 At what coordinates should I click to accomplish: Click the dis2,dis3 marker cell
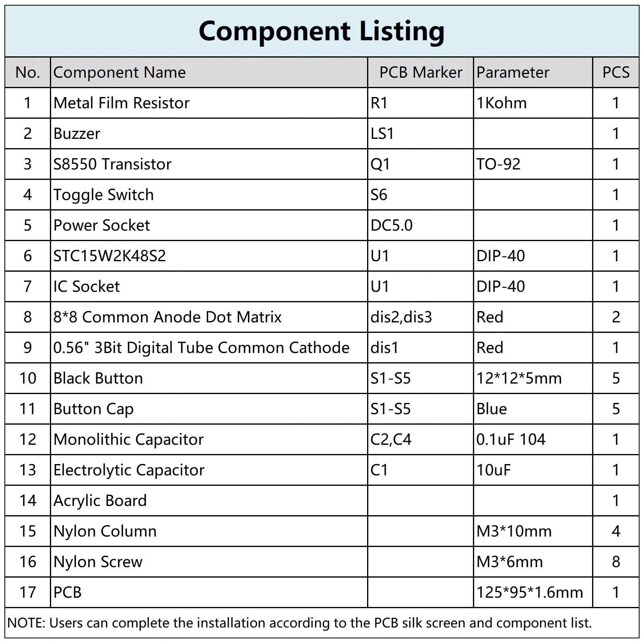click(x=401, y=317)
